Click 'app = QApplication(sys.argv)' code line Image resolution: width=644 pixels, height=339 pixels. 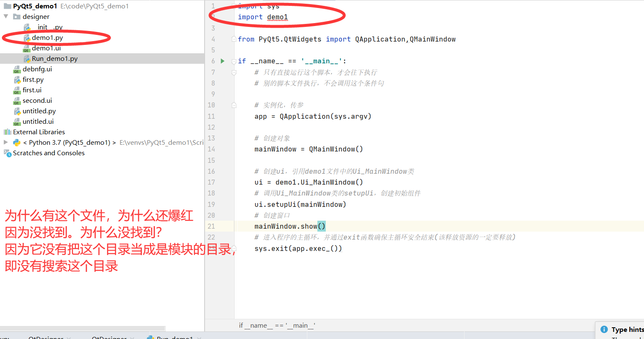click(313, 116)
